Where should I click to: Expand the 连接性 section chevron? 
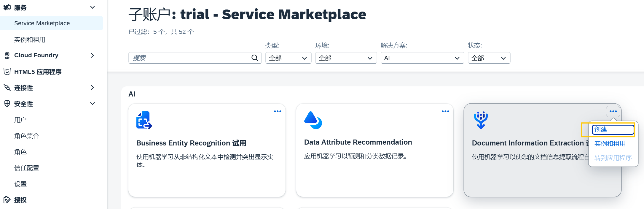click(93, 88)
